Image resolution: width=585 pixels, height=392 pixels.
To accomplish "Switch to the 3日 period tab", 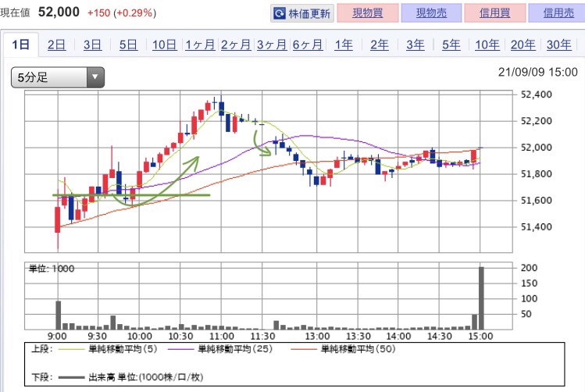I will click(92, 45).
